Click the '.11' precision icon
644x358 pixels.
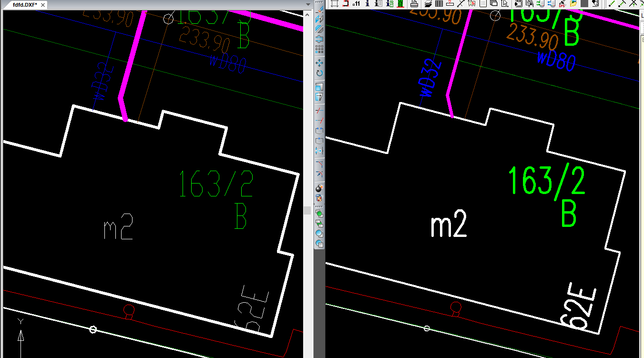[356, 3]
